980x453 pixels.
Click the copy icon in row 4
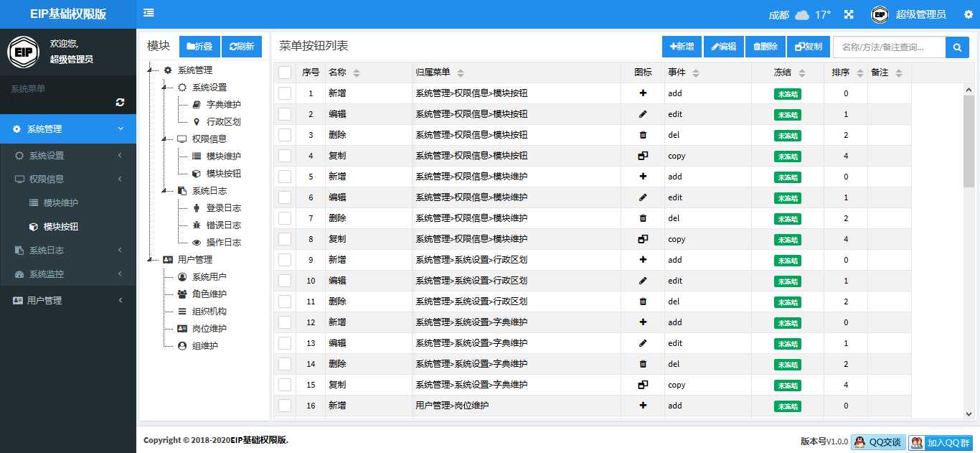643,156
